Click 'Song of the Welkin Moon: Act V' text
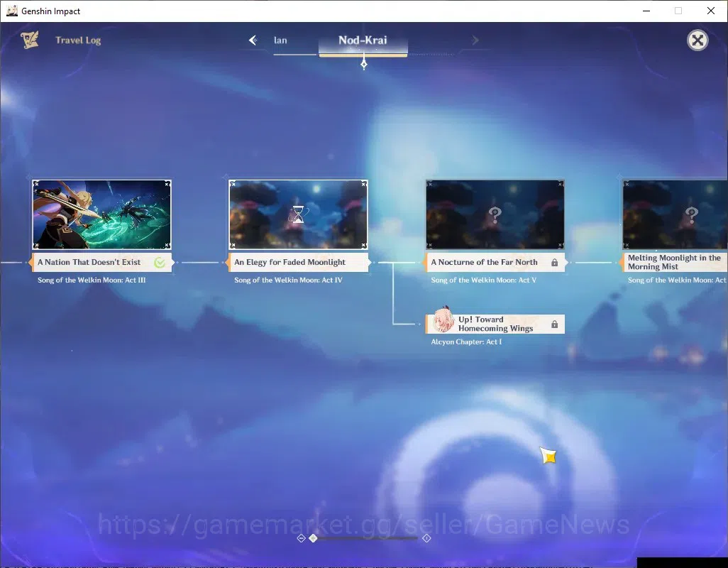The width and height of the screenshot is (728, 568). [483, 280]
